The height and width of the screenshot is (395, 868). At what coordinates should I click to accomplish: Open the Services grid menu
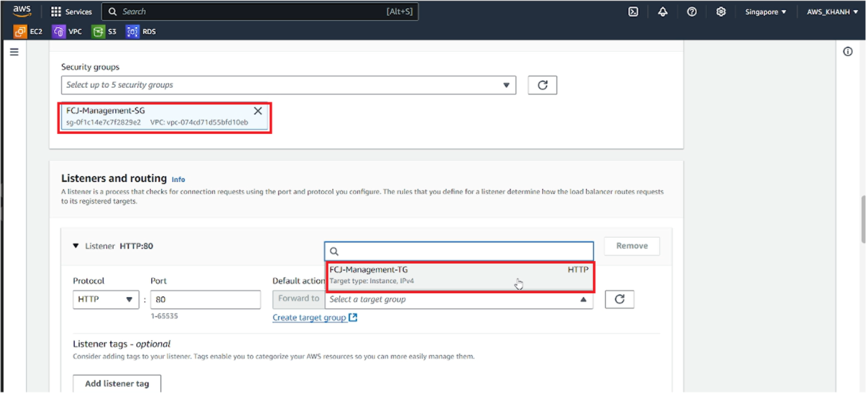click(x=71, y=12)
